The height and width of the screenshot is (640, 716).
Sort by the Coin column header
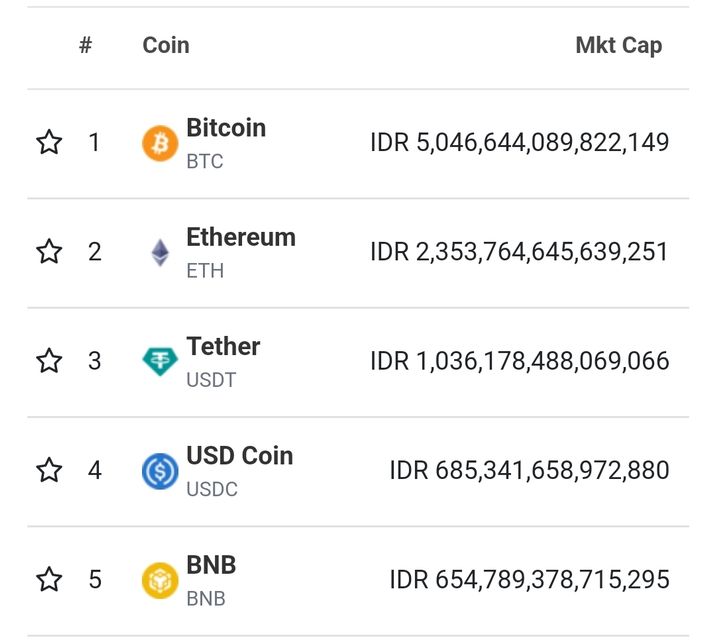[166, 45]
